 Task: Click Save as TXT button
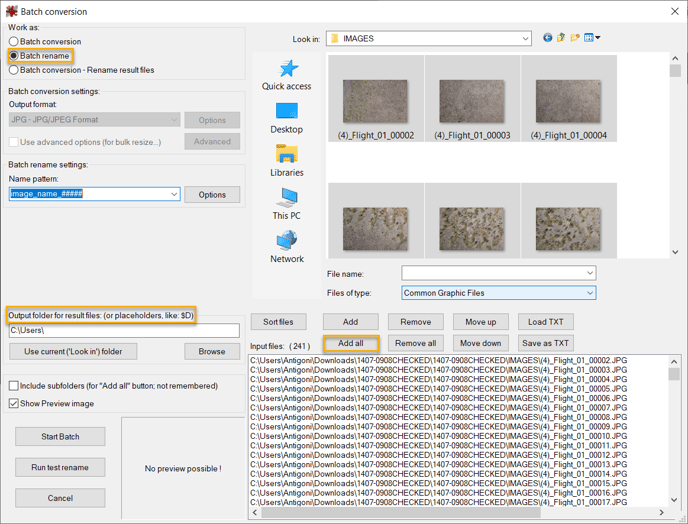pyautogui.click(x=545, y=343)
